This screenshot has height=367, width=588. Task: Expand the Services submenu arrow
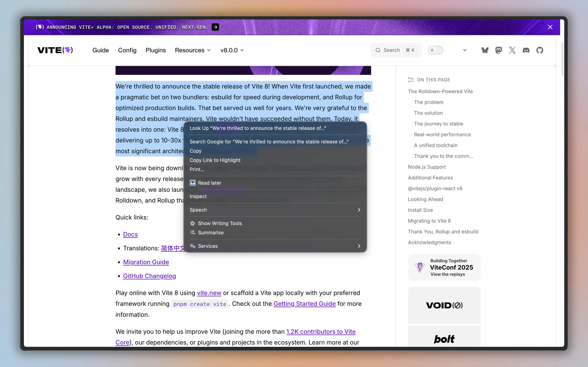pyautogui.click(x=359, y=246)
